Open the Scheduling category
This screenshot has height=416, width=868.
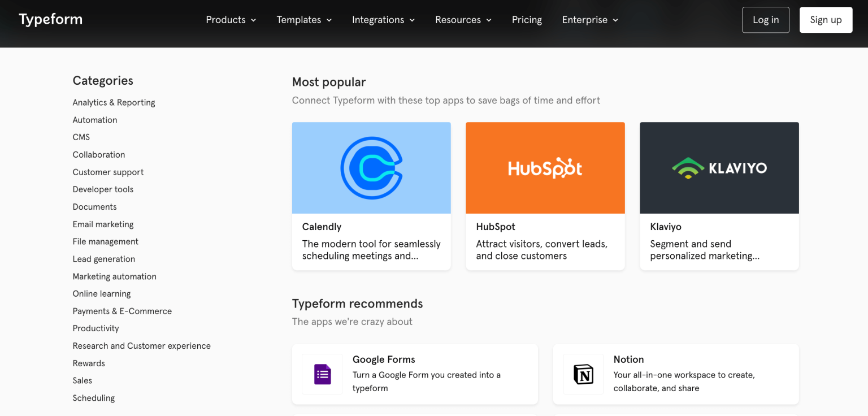pyautogui.click(x=94, y=398)
